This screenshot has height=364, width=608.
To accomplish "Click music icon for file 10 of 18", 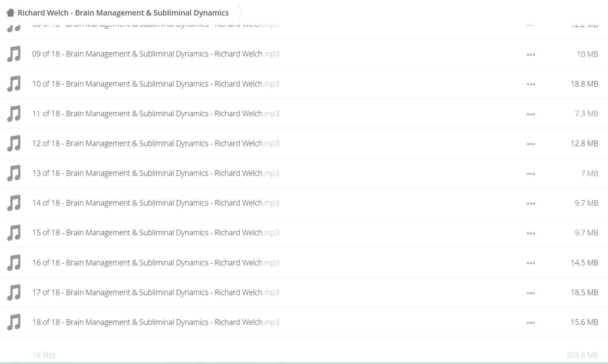I will [x=14, y=84].
